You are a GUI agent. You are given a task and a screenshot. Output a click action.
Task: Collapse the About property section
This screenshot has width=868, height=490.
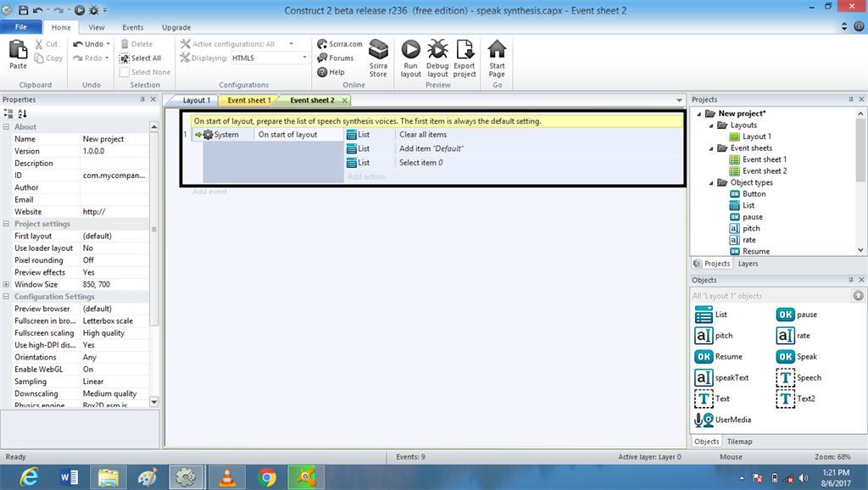tap(6, 127)
